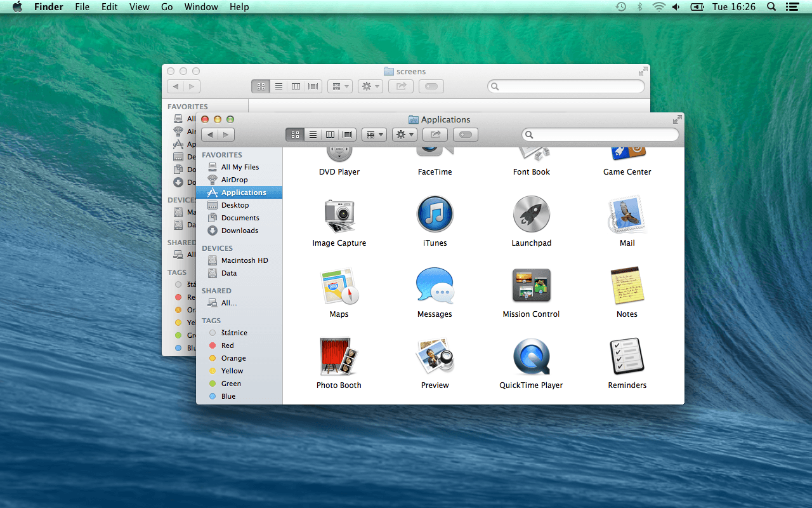Open the Photo Booth icon
The width and height of the screenshot is (812, 508).
coord(339,356)
